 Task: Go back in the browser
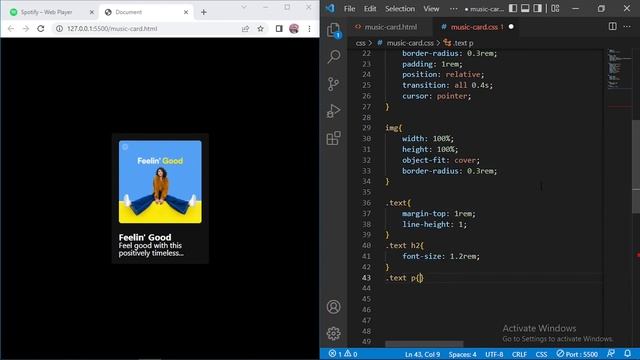[x=11, y=29]
